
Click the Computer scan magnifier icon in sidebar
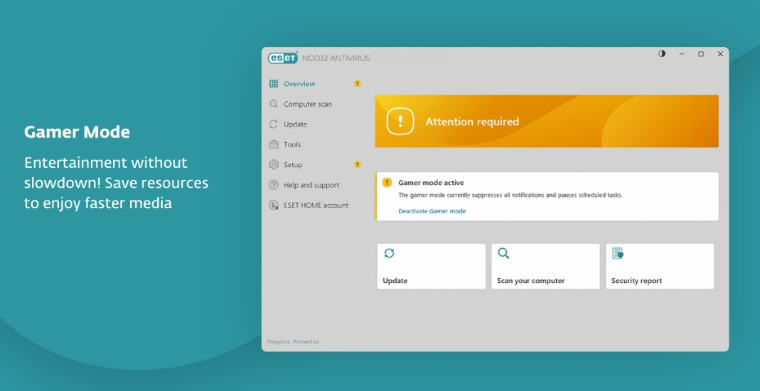273,104
